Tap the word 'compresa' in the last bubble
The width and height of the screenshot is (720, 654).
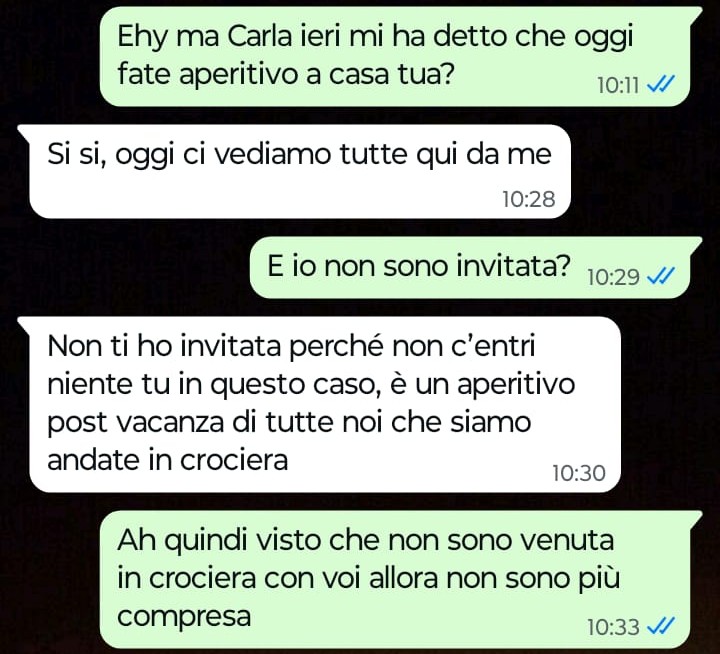tap(184, 616)
